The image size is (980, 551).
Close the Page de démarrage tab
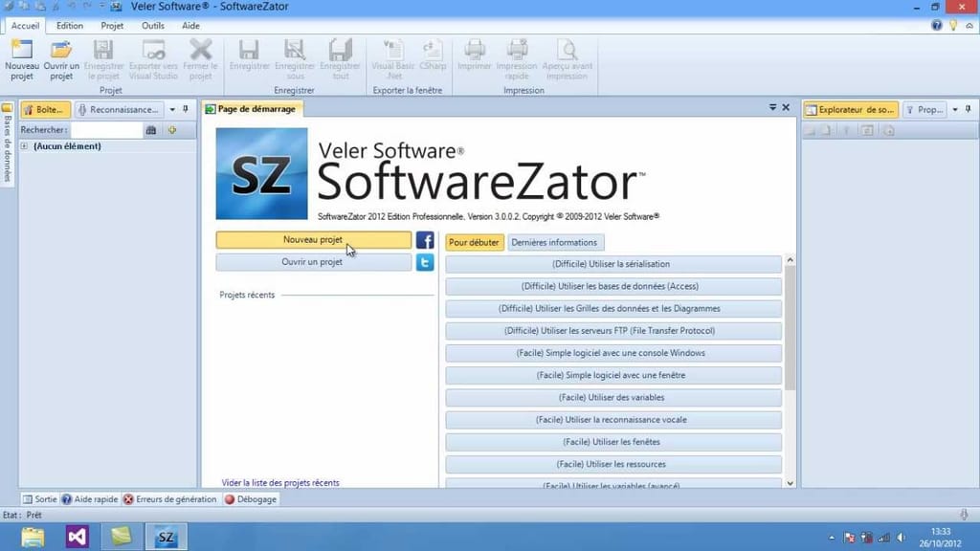[x=787, y=108]
